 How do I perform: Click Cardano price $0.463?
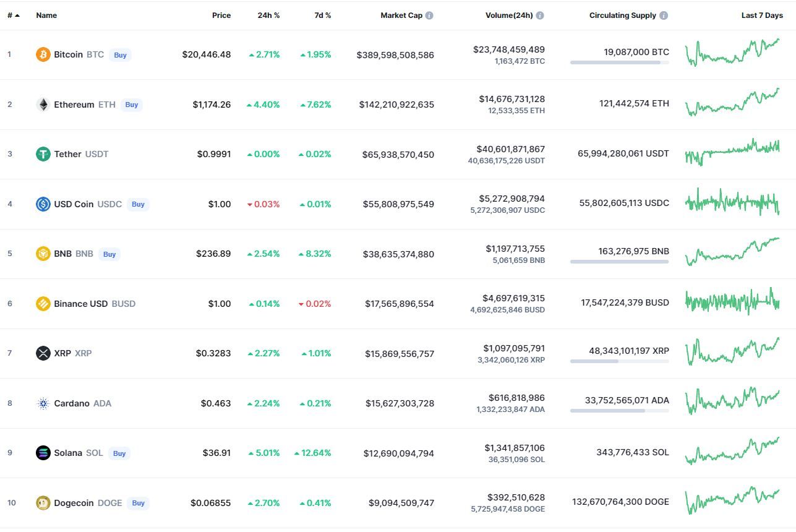pos(216,403)
